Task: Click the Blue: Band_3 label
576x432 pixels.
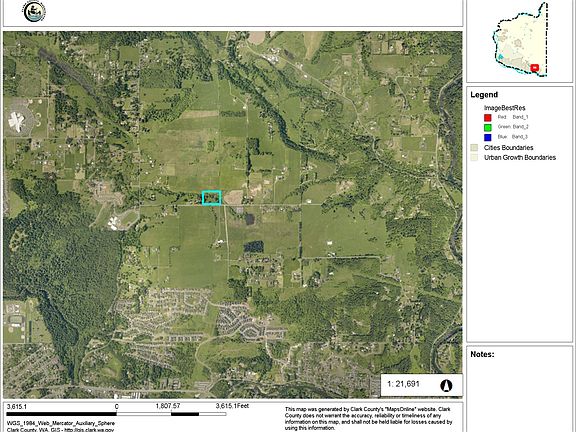Action: pos(513,137)
